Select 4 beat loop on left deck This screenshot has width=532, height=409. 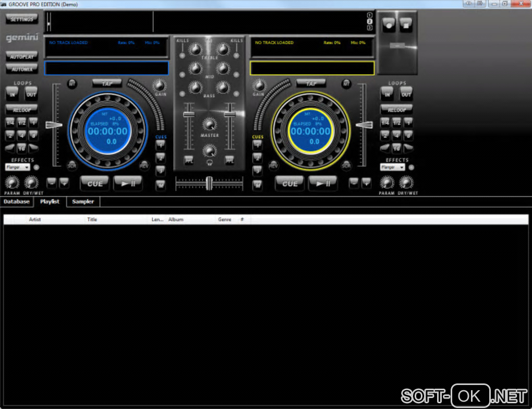21,135
